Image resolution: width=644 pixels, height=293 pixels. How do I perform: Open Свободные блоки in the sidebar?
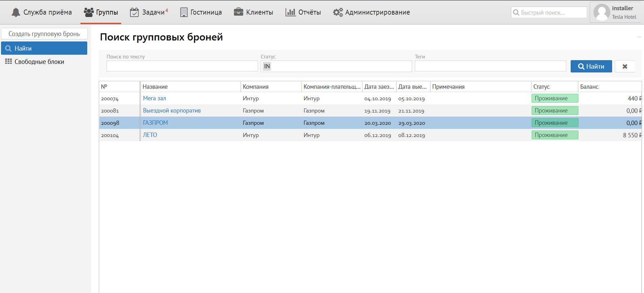(39, 62)
